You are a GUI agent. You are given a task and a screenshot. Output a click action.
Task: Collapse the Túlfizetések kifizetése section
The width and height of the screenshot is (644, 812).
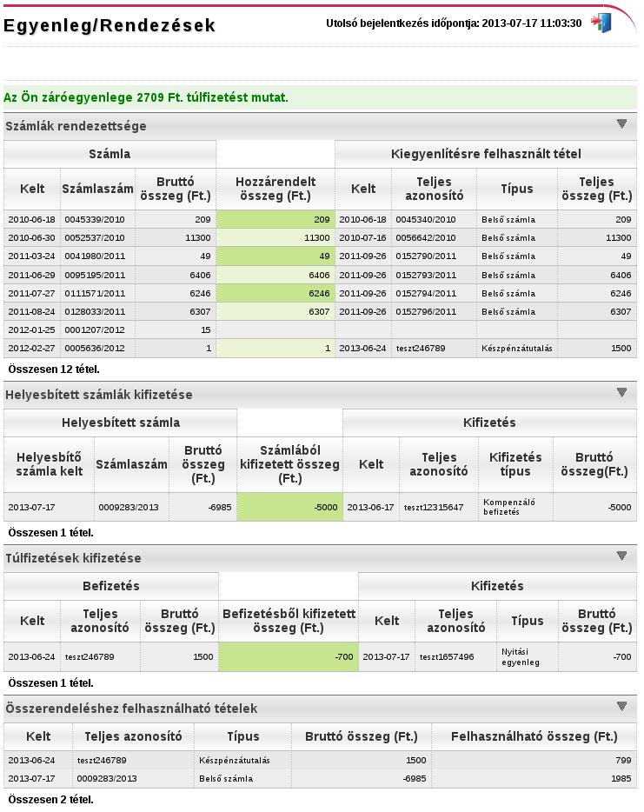tap(621, 556)
